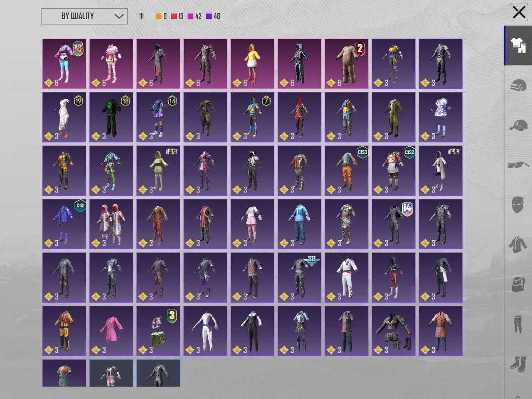Viewport: 532px width, 399px height.
Task: Select the outfit with the red 2 badge
Action: click(347, 64)
